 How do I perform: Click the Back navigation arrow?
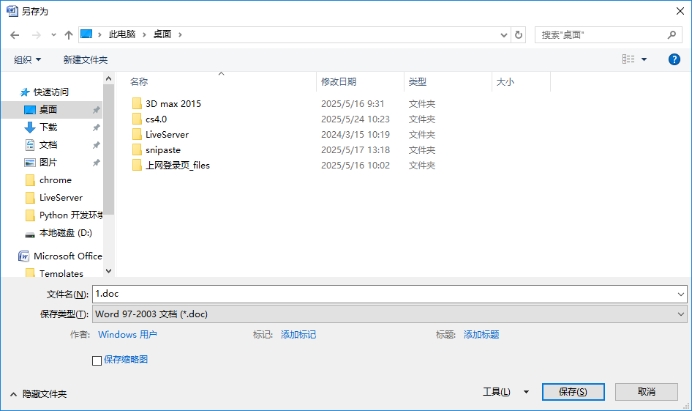click(15, 34)
